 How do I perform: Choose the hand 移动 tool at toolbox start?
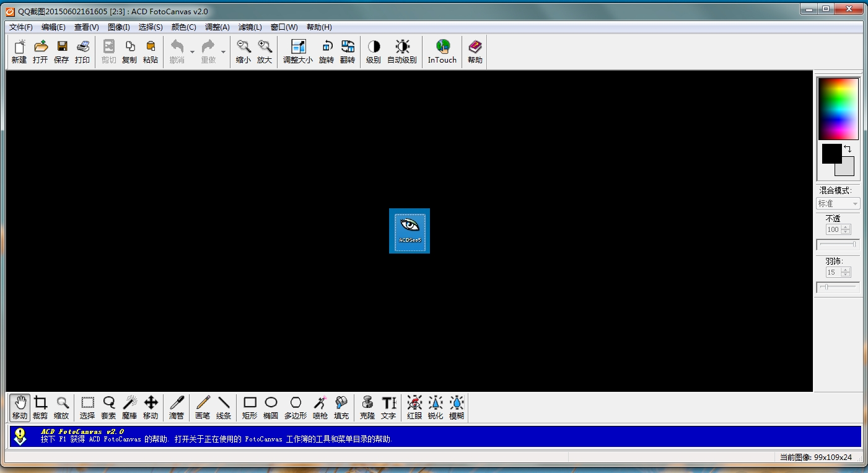click(20, 408)
